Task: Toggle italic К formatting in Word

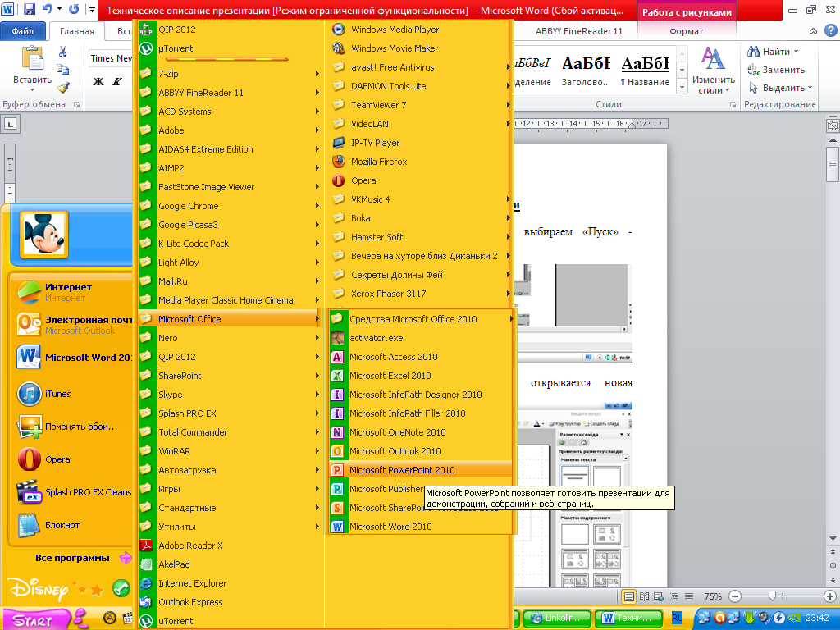Action: (117, 81)
